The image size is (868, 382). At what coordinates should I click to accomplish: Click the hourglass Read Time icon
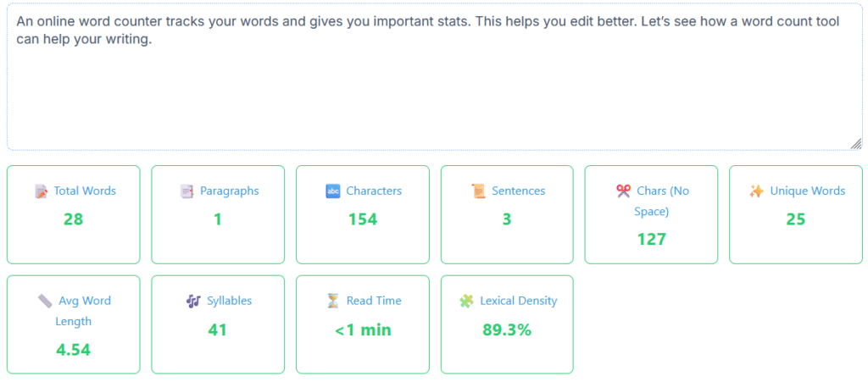coord(332,302)
